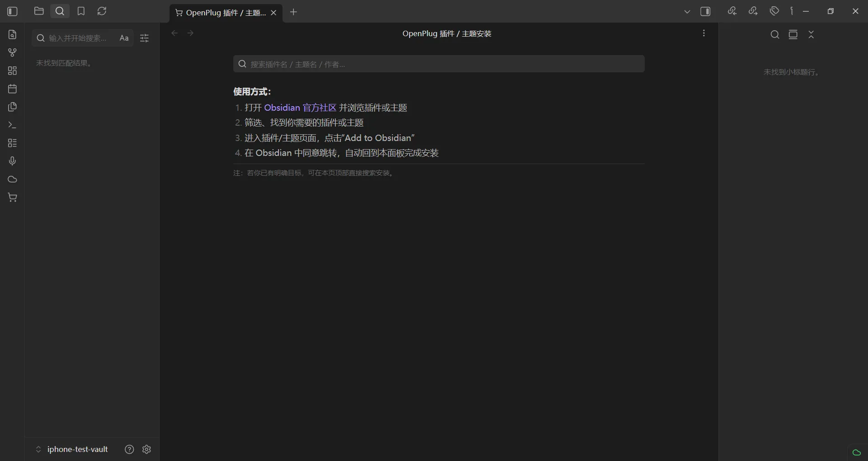The width and height of the screenshot is (868, 461).
Task: Click step 2 '筛选、找到你需要的插件或主题'
Action: (x=304, y=123)
